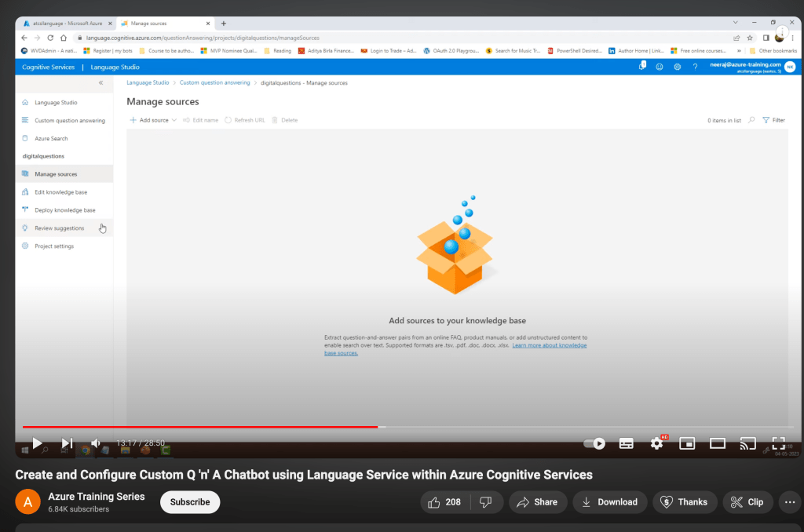804x532 pixels.
Task: Collapse the Language Studio sidebar
Action: (x=101, y=82)
